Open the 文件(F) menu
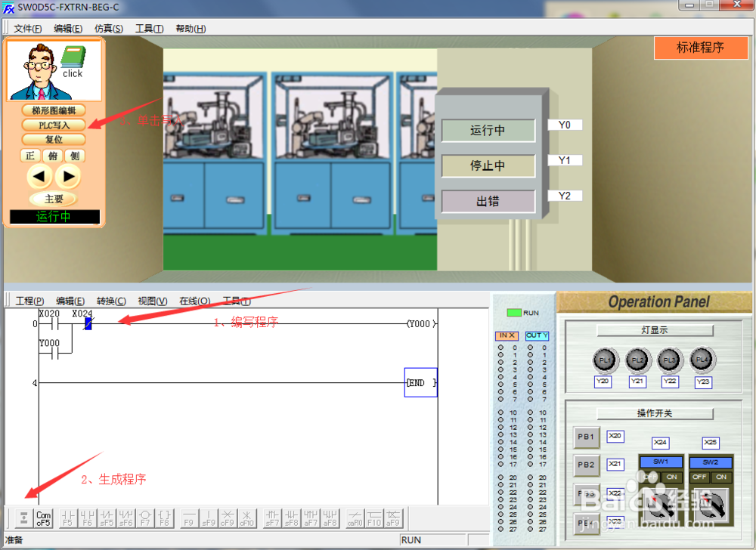 tap(27, 29)
